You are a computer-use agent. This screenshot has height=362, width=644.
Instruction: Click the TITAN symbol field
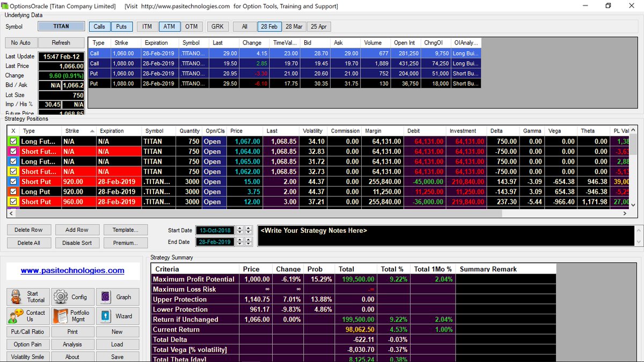click(x=61, y=26)
